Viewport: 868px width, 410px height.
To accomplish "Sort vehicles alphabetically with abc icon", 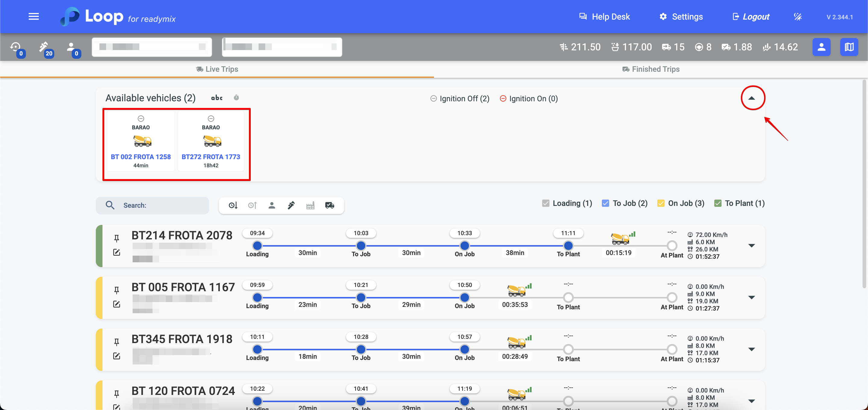I will [217, 98].
